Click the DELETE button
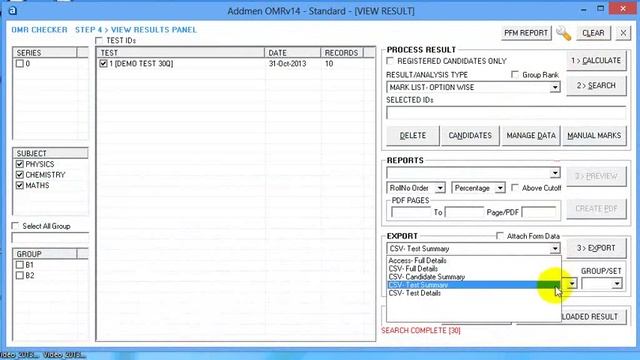The height and width of the screenshot is (360, 640). click(413, 136)
